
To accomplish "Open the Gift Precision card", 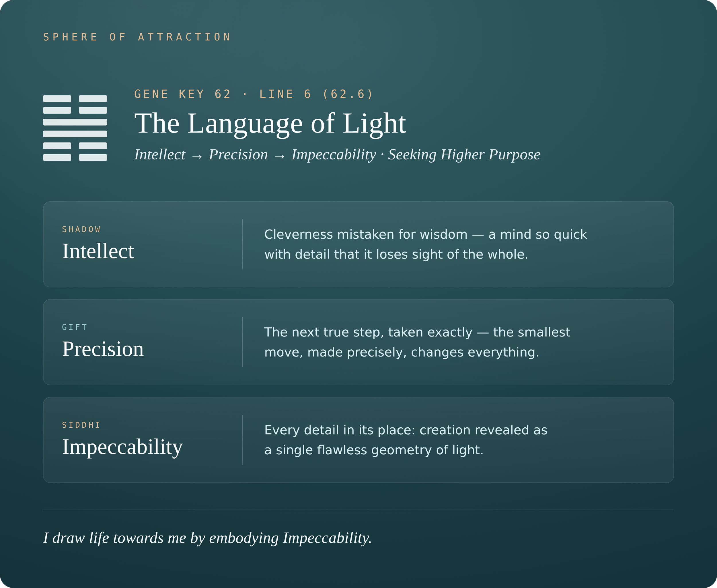I will point(358,342).
